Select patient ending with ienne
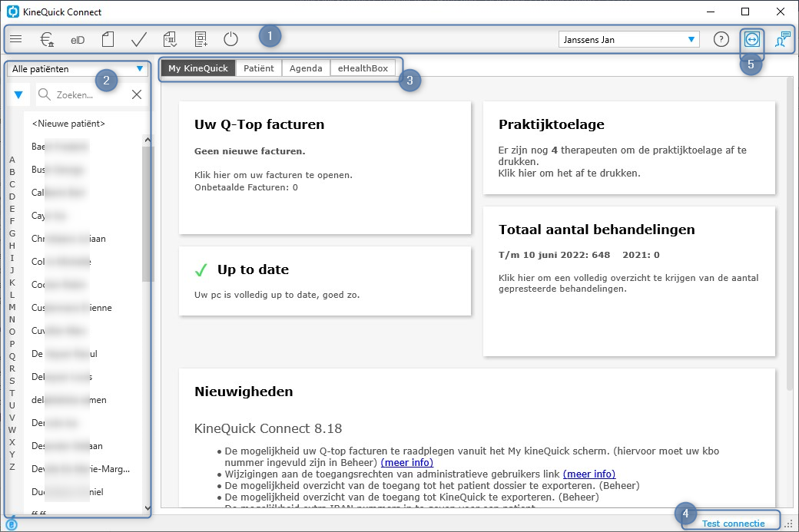The width and height of the screenshot is (799, 532). [x=83, y=308]
